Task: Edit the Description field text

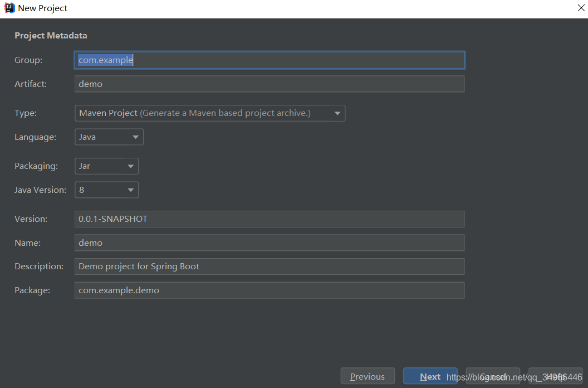Action: pos(269,266)
